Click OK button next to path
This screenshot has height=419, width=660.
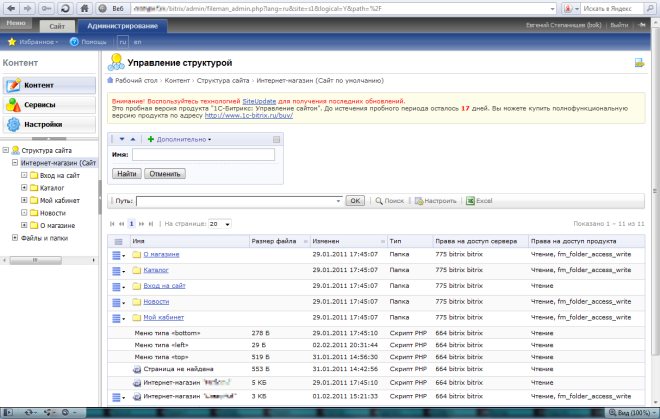pyautogui.click(x=355, y=201)
